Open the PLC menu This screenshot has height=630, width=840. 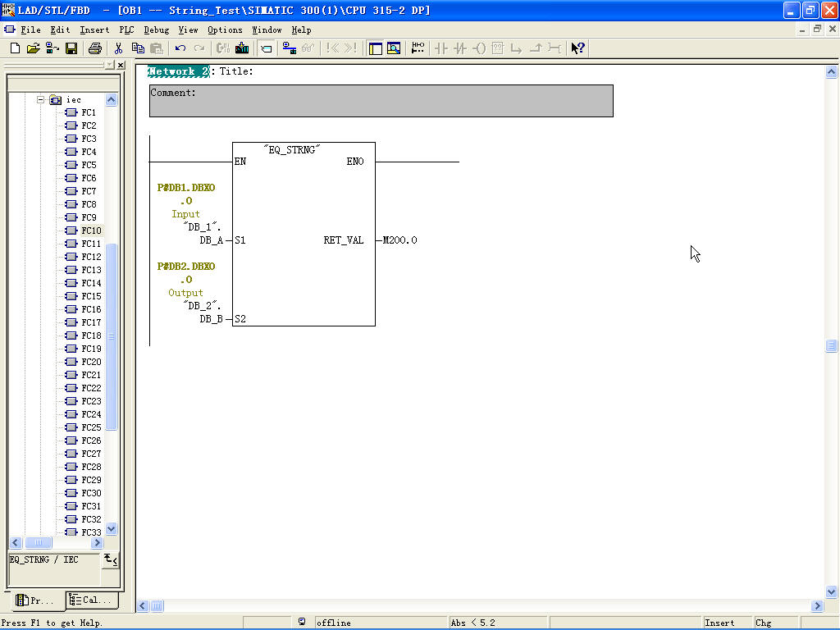(126, 30)
